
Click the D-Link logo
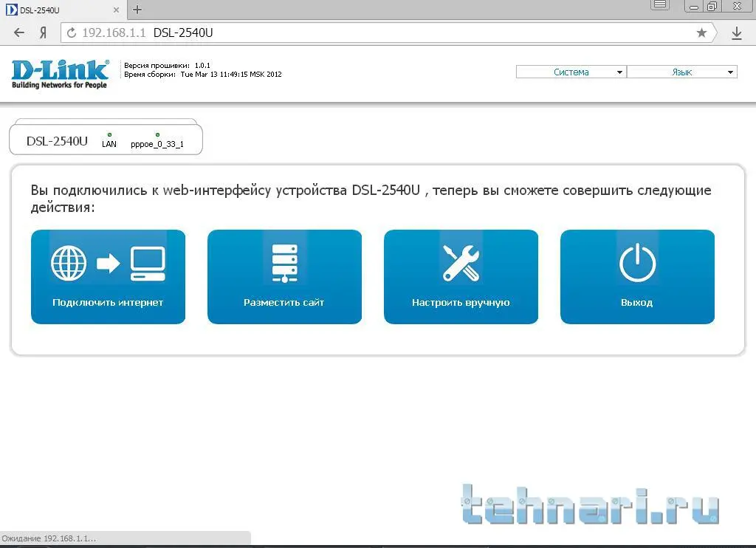point(61,75)
